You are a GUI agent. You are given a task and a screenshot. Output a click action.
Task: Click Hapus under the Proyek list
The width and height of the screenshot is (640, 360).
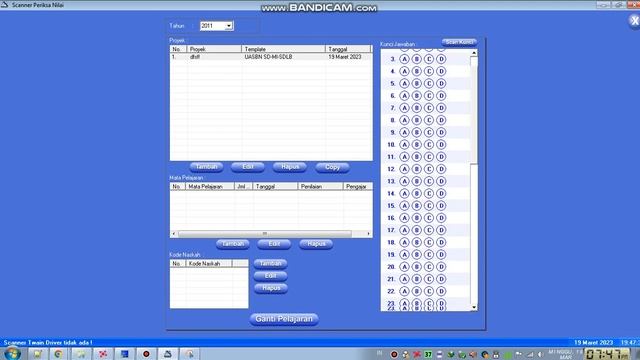click(290, 167)
